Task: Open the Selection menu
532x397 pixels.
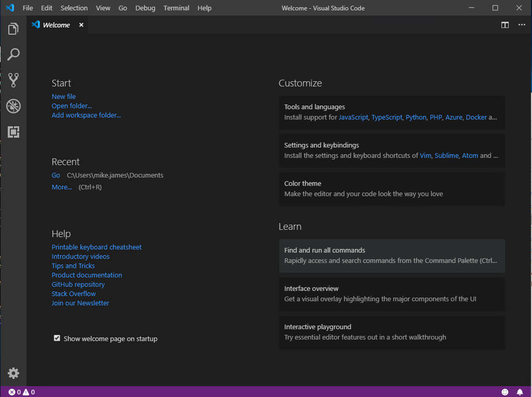Action: (74, 8)
